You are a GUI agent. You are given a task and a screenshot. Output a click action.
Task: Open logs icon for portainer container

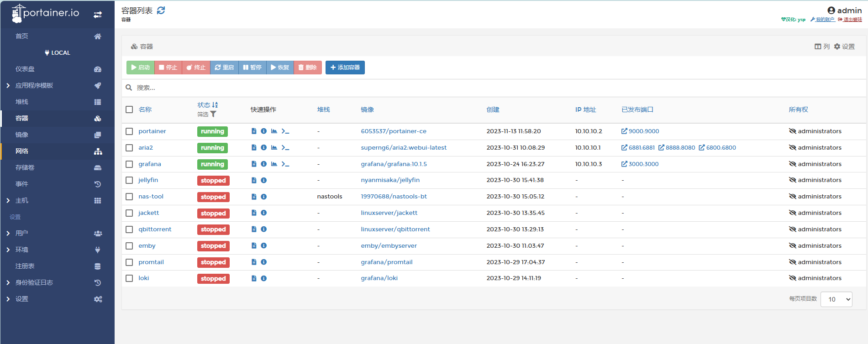point(254,131)
